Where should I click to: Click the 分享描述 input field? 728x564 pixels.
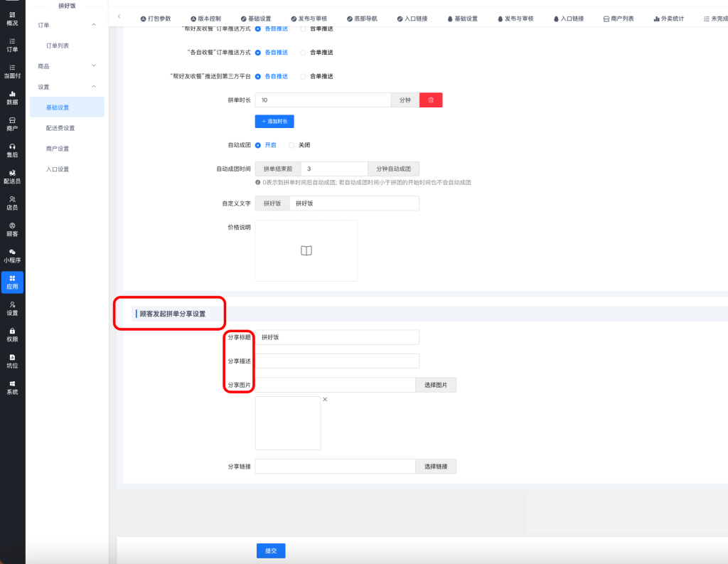[x=337, y=361]
